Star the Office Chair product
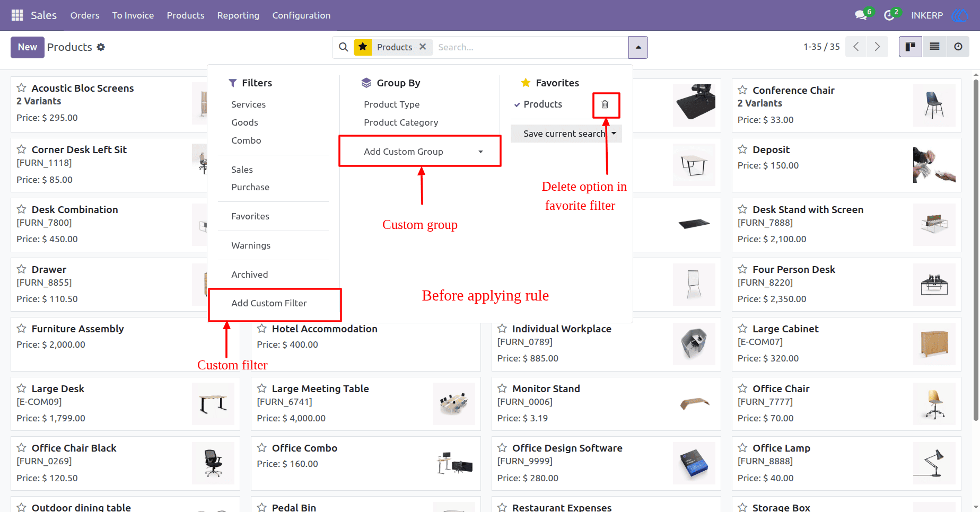This screenshot has height=512, width=980. (x=742, y=389)
